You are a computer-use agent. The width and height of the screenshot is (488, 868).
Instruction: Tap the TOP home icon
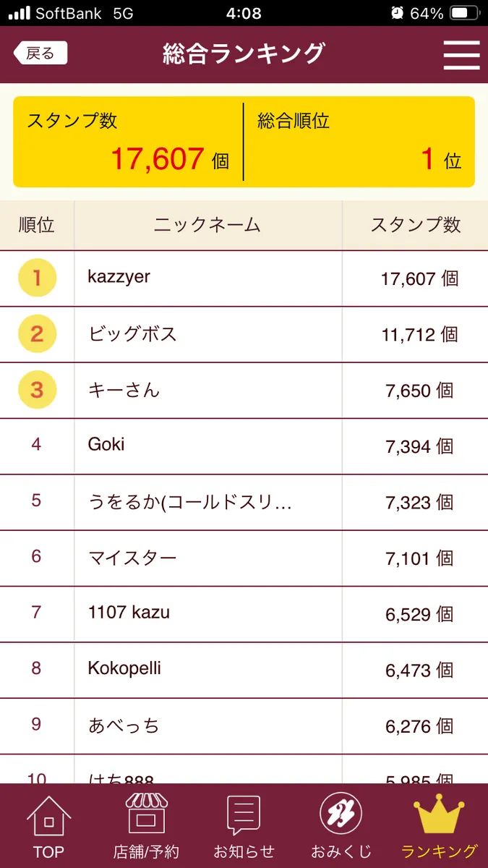coord(48,825)
